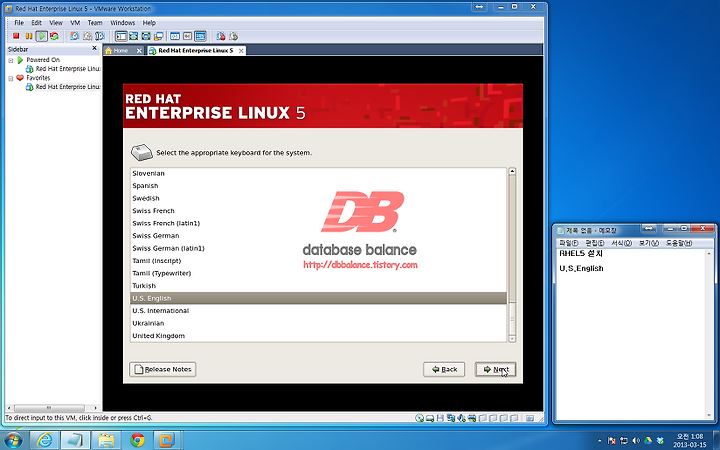The width and height of the screenshot is (720, 450).
Task: Click keyboard list scroll up arrow
Action: (x=512, y=171)
